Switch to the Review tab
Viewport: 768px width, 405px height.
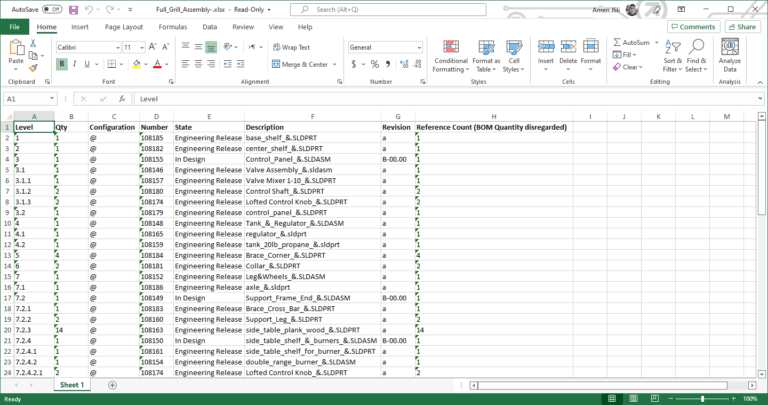coord(243,27)
